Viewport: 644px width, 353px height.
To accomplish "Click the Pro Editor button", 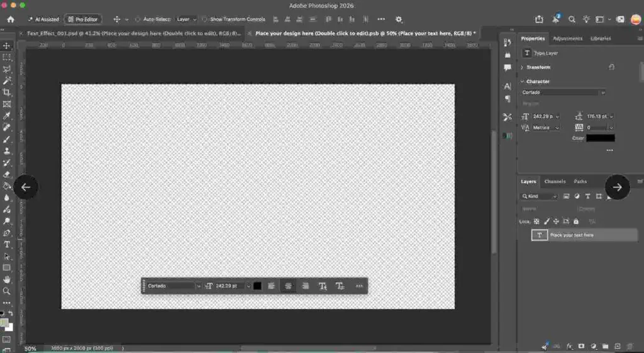I will (82, 20).
